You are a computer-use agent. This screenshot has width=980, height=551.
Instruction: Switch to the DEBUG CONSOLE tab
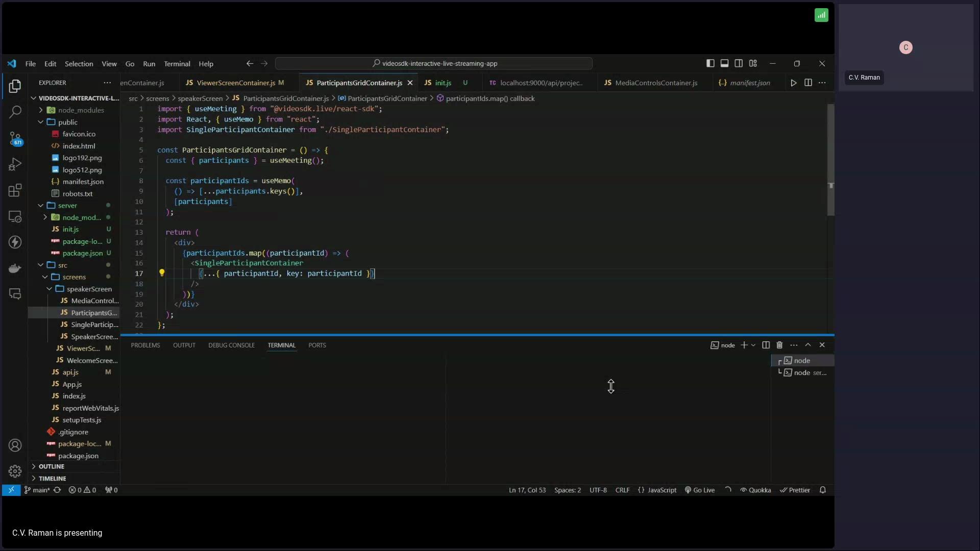pyautogui.click(x=231, y=345)
